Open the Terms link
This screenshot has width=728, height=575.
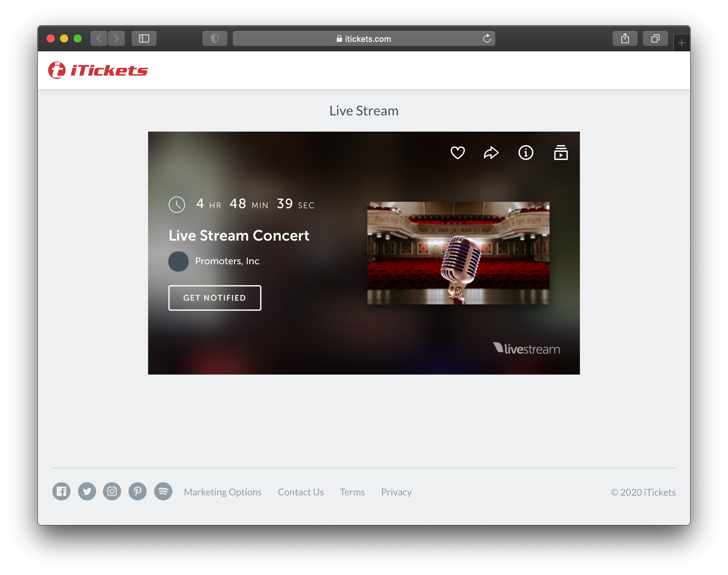click(352, 492)
